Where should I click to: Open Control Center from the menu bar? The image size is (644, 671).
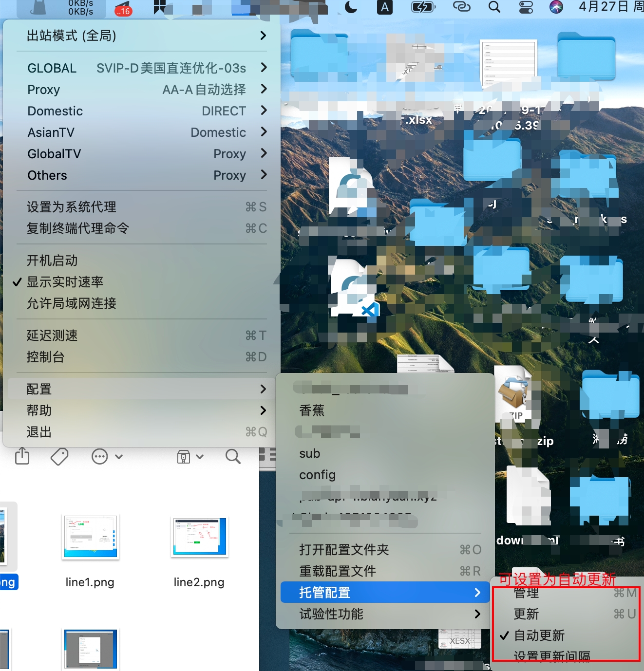point(526,7)
